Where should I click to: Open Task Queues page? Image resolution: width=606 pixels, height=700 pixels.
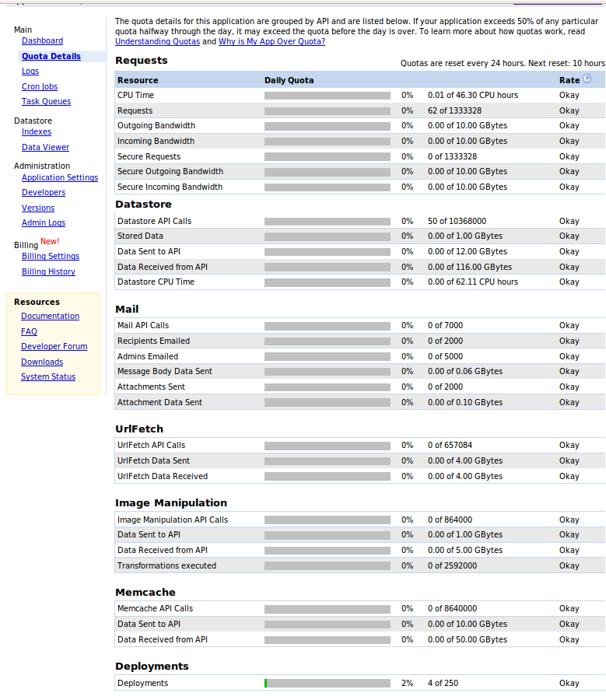(47, 101)
